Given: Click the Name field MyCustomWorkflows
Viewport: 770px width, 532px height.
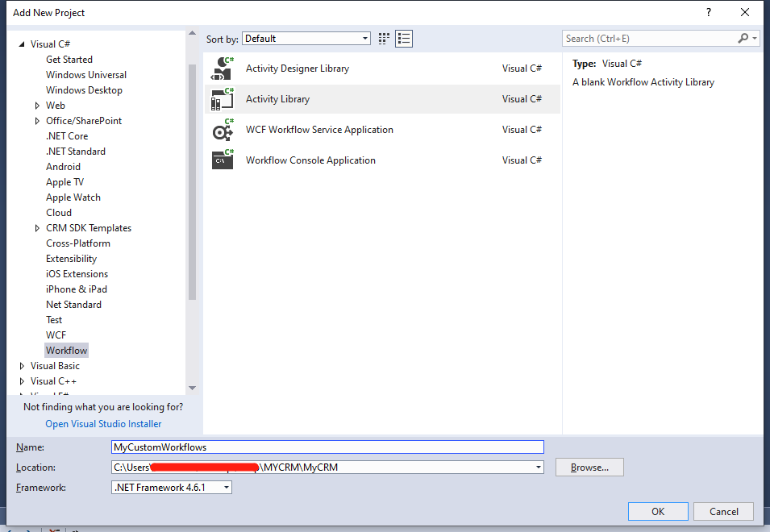Looking at the screenshot, I should (327, 447).
